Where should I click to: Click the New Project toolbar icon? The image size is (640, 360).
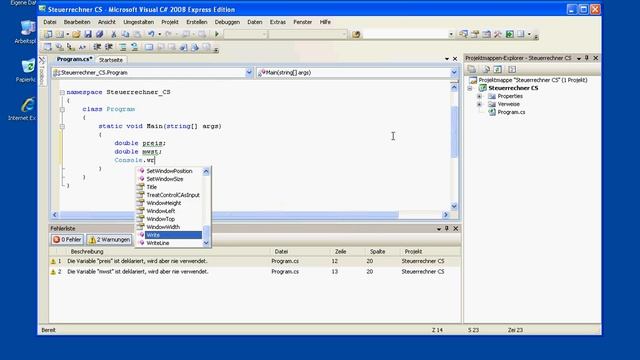pos(48,34)
